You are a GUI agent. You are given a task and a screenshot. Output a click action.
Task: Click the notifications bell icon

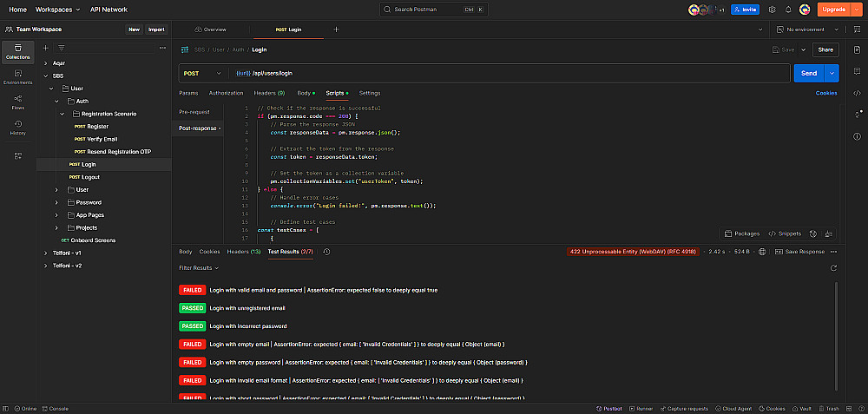point(788,10)
